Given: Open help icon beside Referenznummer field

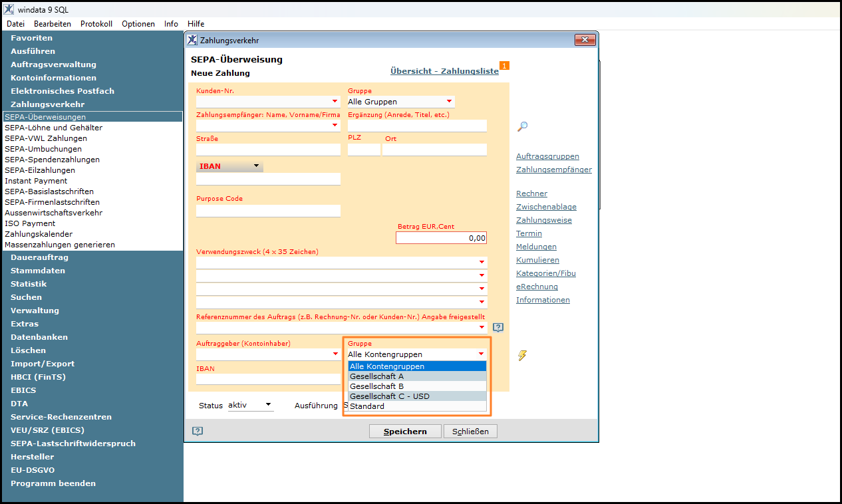Looking at the screenshot, I should (498, 327).
